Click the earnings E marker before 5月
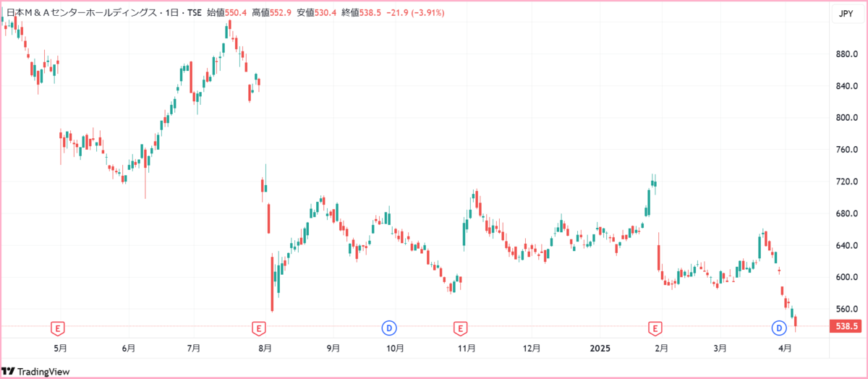The height and width of the screenshot is (379, 868). click(58, 328)
